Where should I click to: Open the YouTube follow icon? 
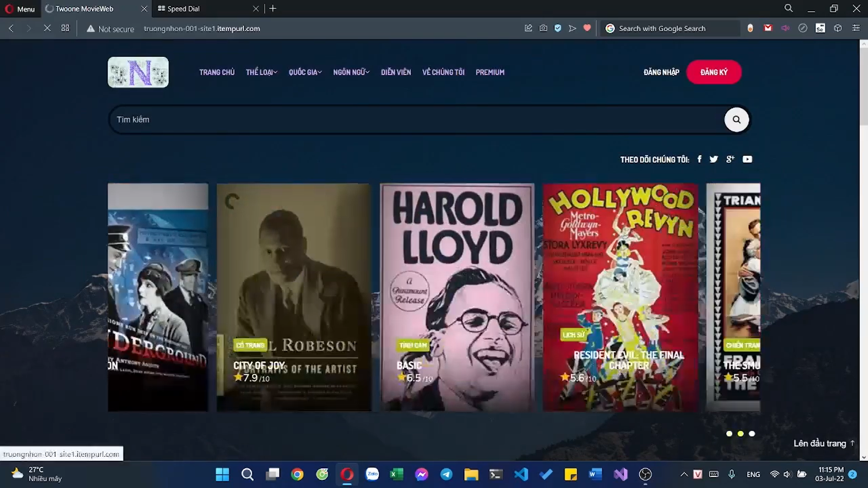[747, 159]
